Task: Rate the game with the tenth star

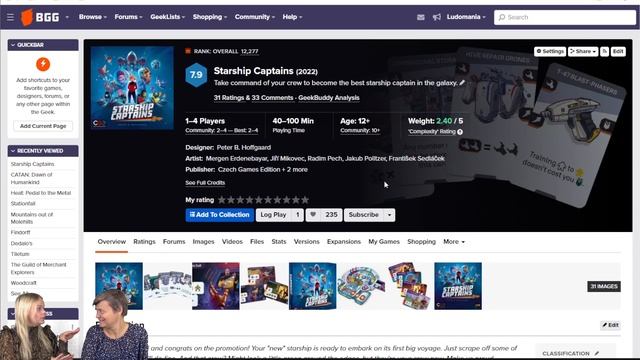Action: pos(305,200)
